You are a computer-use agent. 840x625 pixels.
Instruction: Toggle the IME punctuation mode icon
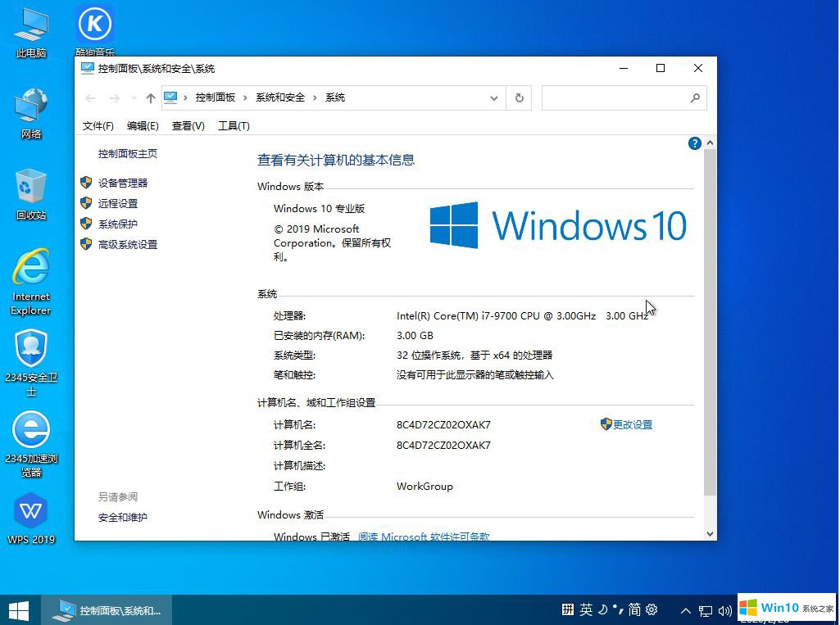coord(618,609)
